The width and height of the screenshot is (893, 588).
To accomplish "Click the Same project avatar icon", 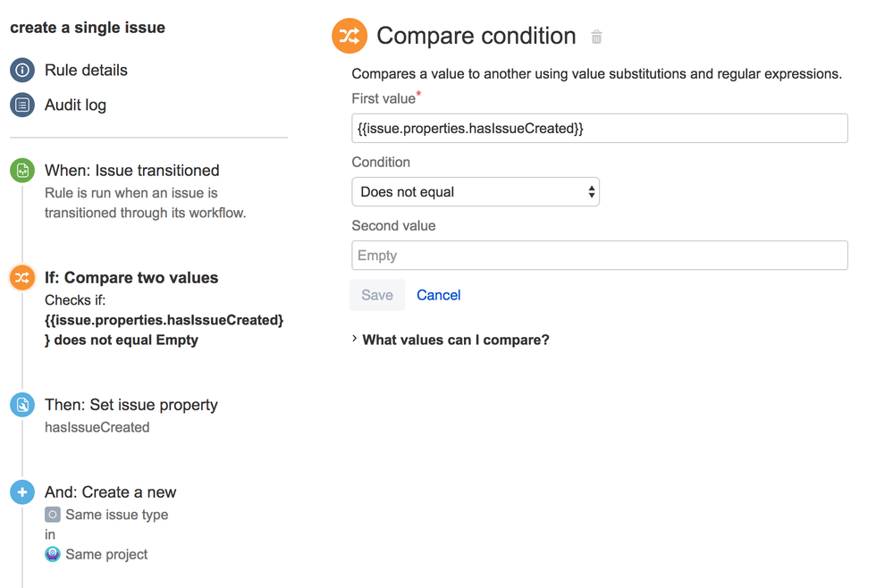I will [53, 554].
